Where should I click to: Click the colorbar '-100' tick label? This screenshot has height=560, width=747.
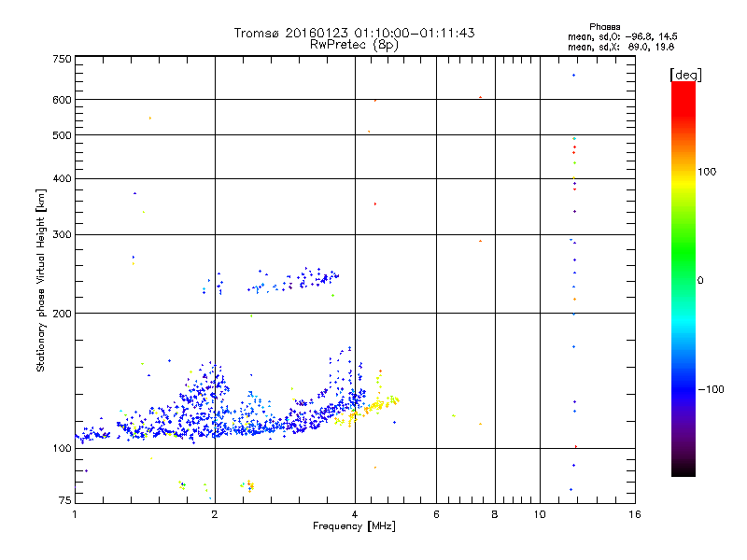point(711,389)
